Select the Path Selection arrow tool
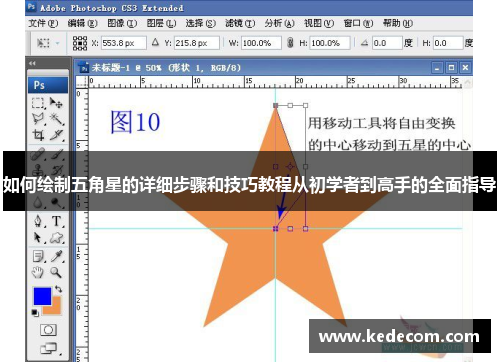This screenshot has width=500, height=362. 38,238
